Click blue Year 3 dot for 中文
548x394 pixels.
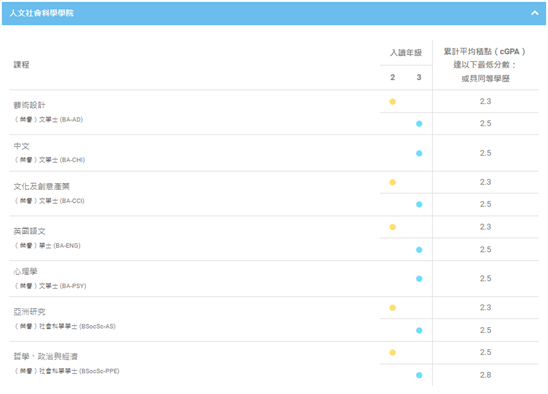point(419,153)
